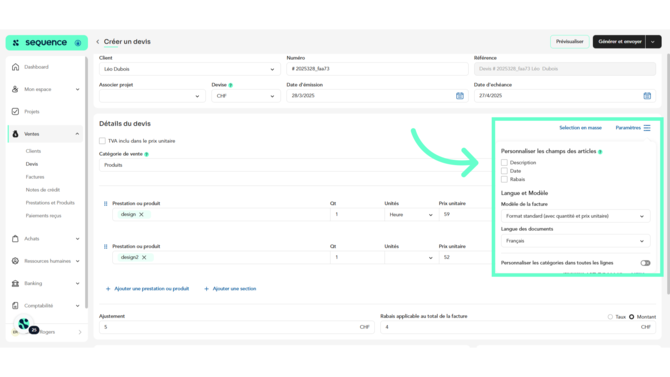This screenshot has width=670, height=377.
Task: Click info icon beside Catégorie de vente
Action: coord(147,154)
